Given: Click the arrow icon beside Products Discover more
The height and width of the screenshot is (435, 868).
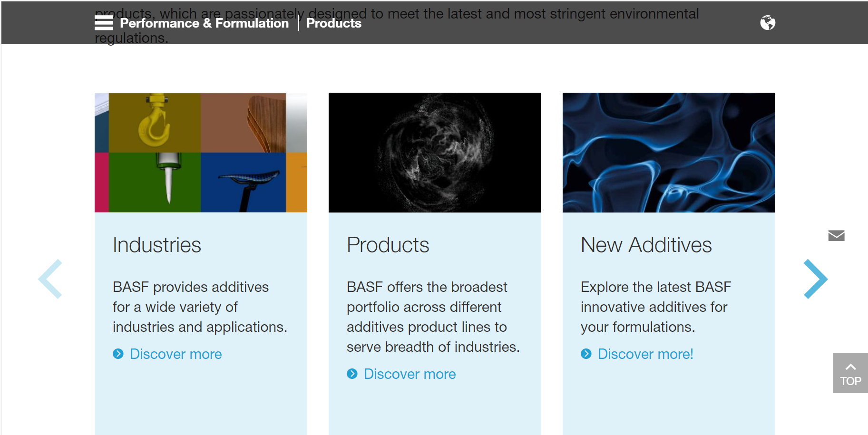Looking at the screenshot, I should [x=352, y=374].
